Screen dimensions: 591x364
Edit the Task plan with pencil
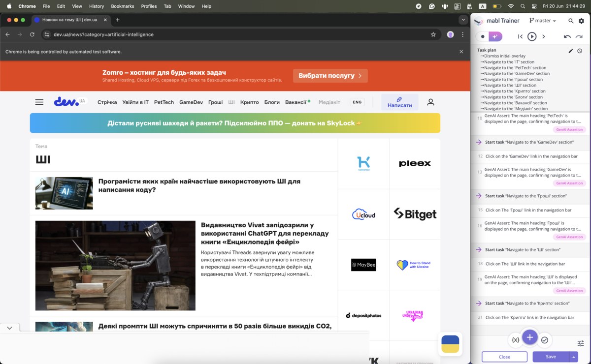click(571, 51)
